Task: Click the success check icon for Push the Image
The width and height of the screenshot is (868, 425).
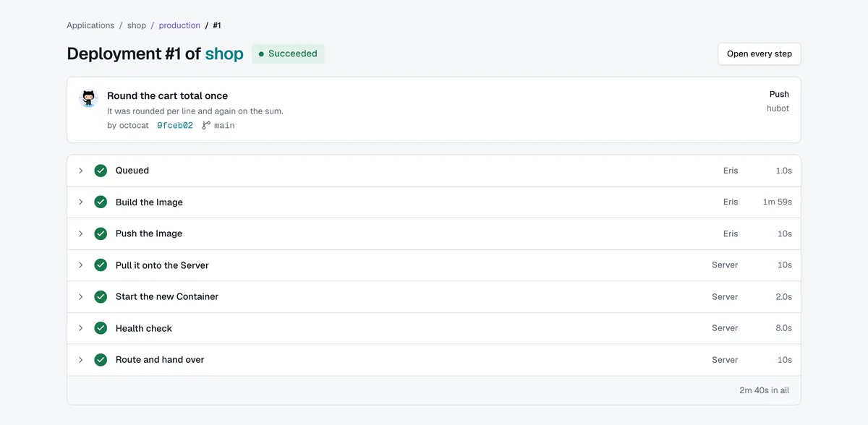Action: (x=101, y=233)
